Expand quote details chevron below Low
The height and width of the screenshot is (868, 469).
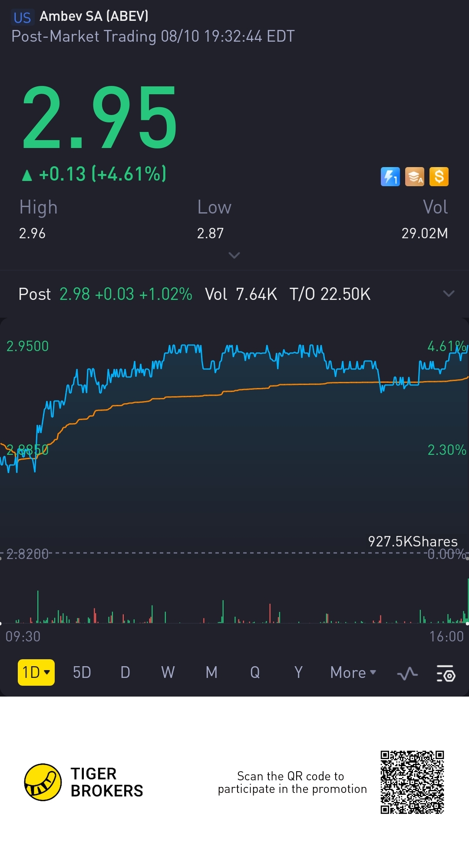coord(234,255)
